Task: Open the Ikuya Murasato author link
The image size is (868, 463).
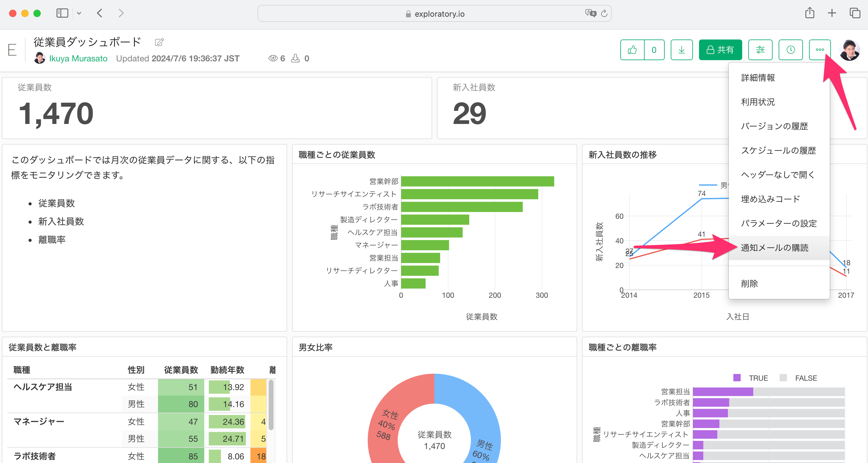Action: [x=78, y=59]
